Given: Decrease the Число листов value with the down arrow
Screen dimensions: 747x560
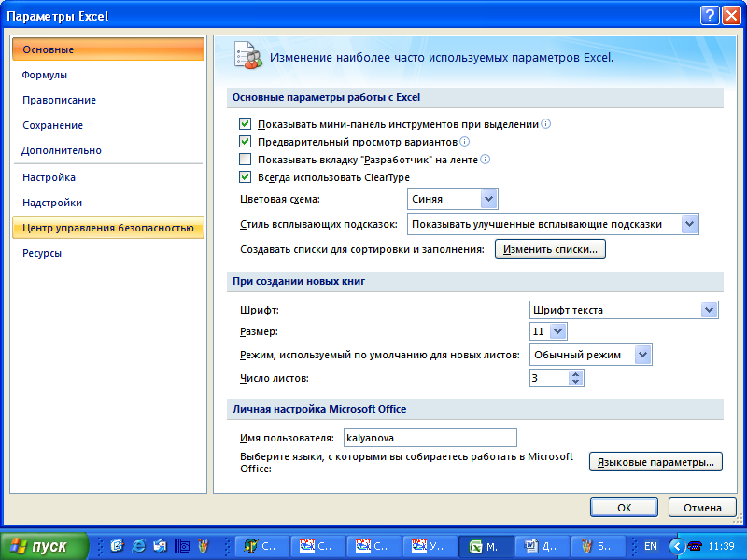Looking at the screenshot, I should click(575, 382).
